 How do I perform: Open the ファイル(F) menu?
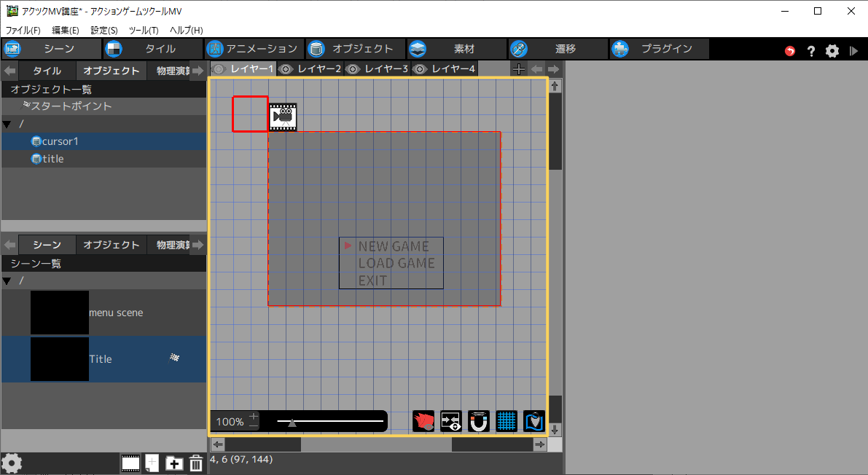point(23,30)
